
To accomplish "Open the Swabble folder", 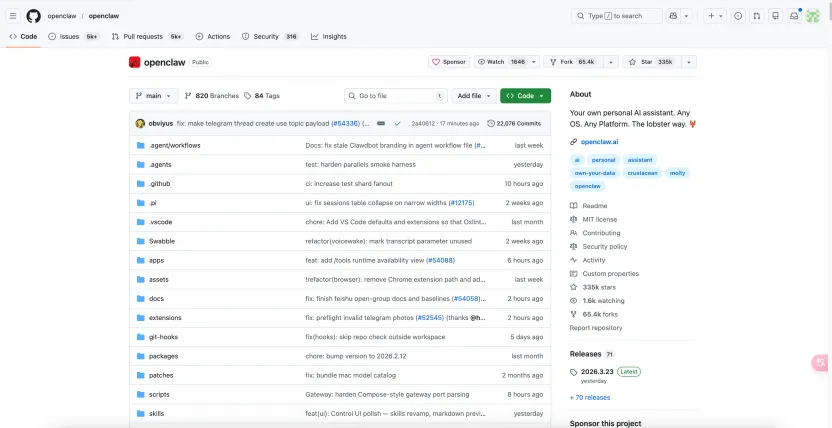I will pos(162,241).
